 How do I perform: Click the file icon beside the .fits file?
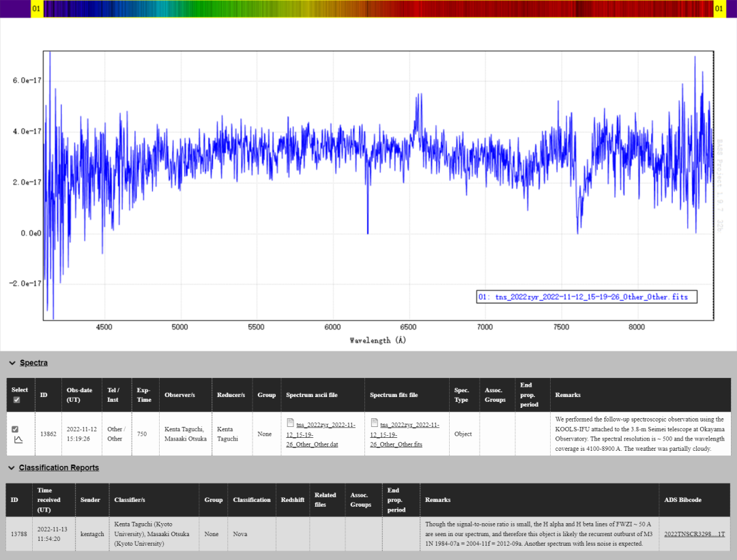coord(374,423)
